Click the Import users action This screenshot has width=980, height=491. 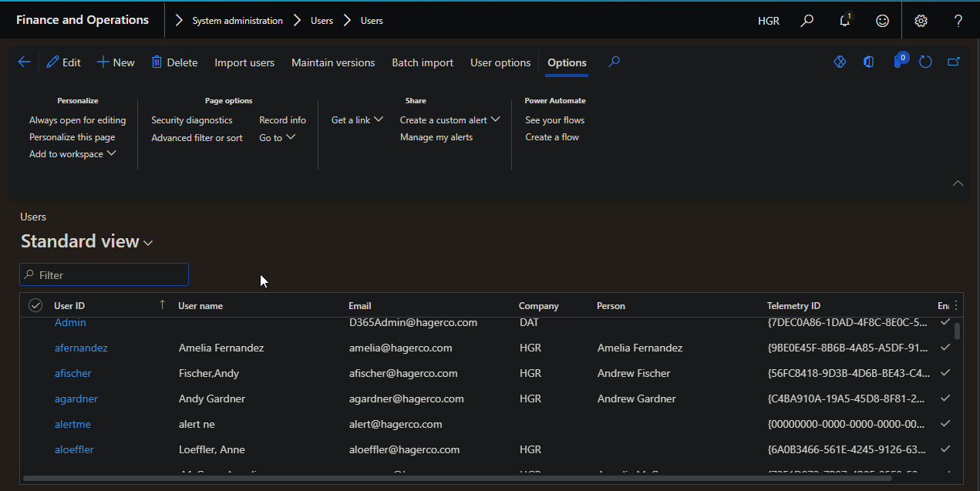tap(244, 62)
